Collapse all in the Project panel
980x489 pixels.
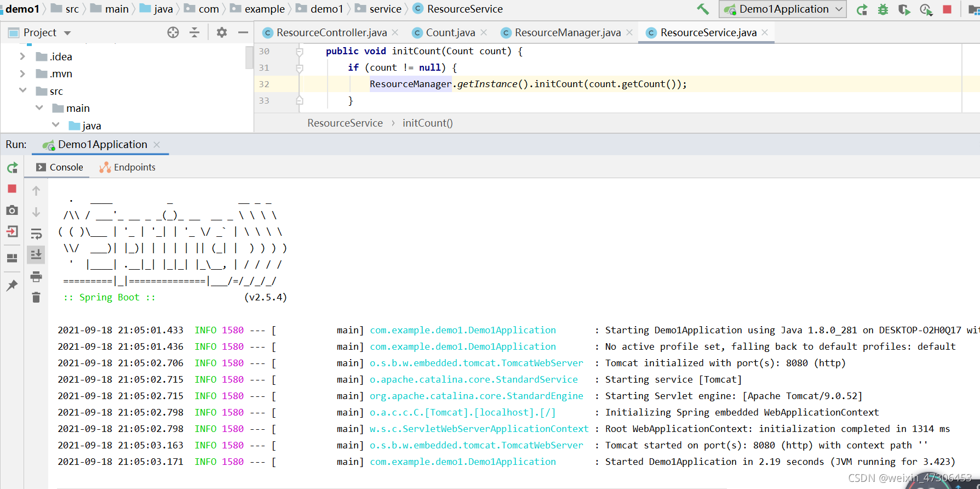point(194,32)
